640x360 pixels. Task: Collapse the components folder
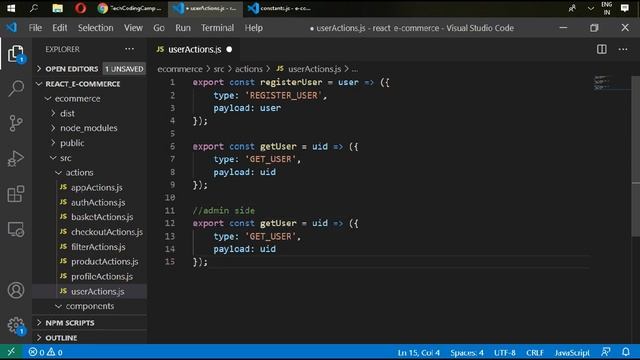90,306
